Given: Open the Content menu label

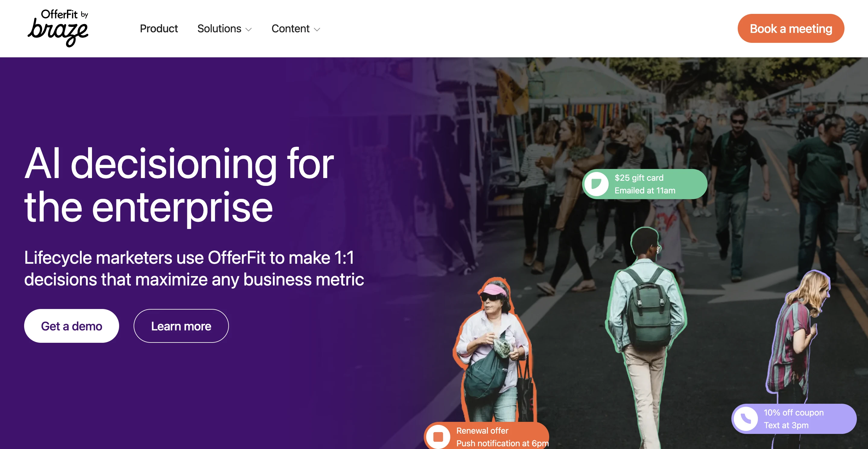Looking at the screenshot, I should click(x=290, y=29).
